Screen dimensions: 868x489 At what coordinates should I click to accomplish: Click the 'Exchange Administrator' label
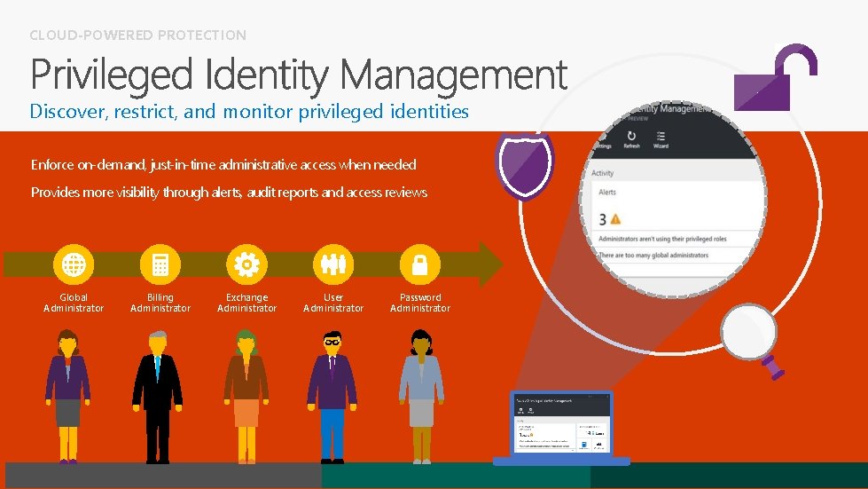(x=246, y=303)
